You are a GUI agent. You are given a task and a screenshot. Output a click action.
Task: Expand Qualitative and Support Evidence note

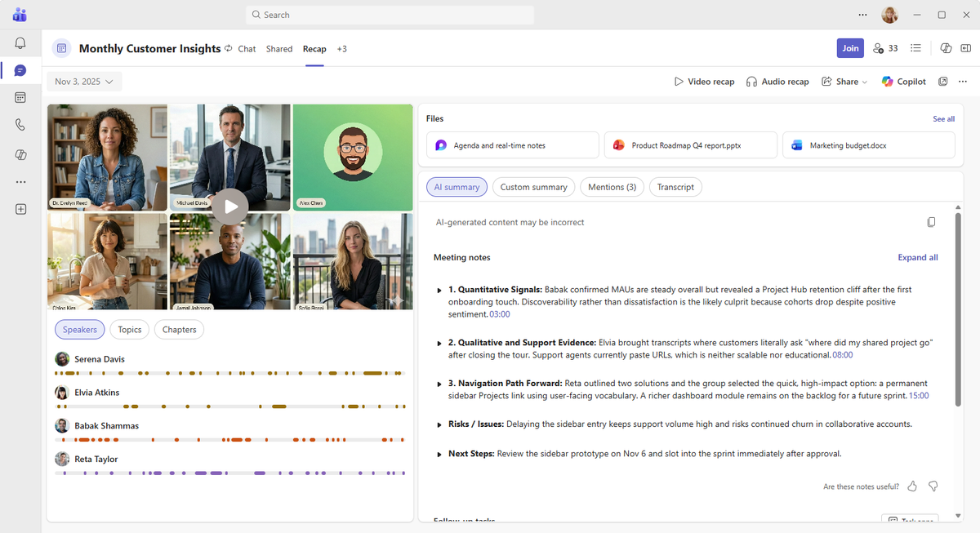pyautogui.click(x=439, y=343)
